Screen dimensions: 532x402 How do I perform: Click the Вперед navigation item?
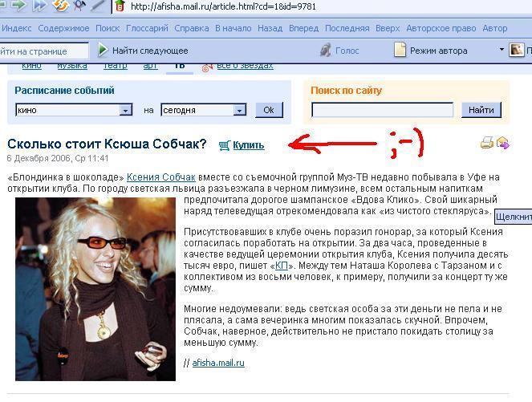[x=303, y=28]
